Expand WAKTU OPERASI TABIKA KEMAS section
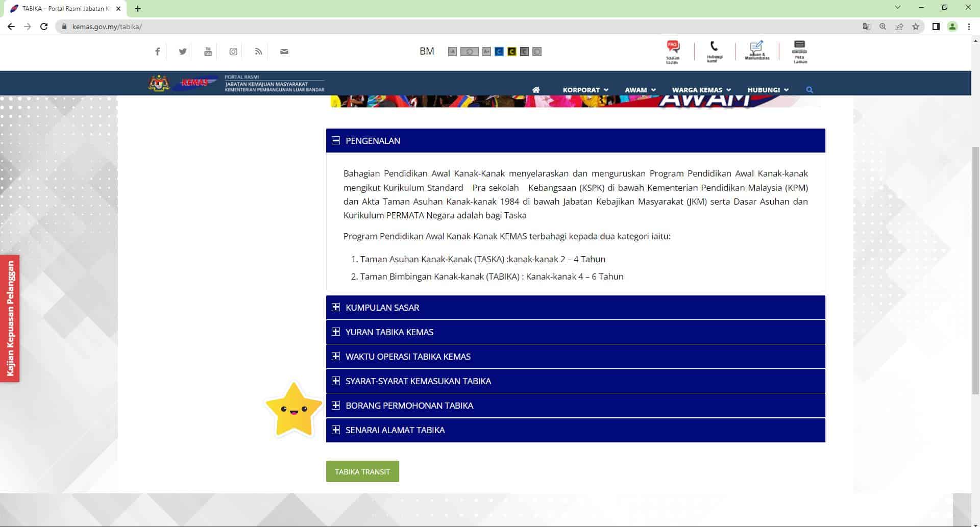Screen dimensions: 980x527 (x=575, y=357)
